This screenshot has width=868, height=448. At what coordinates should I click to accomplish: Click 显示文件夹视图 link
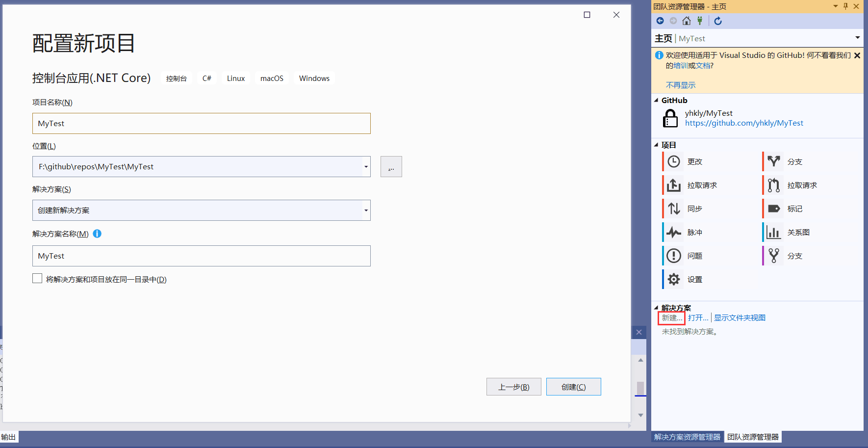tap(740, 318)
